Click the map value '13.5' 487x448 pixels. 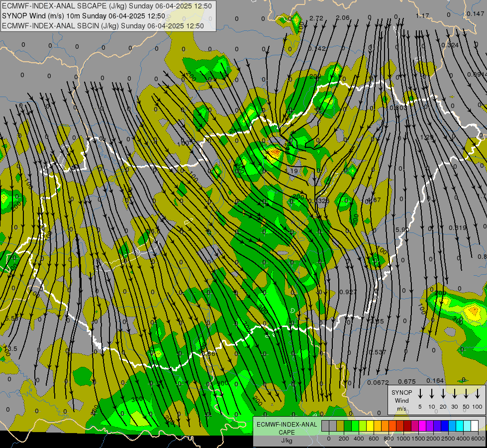[x=11, y=348]
